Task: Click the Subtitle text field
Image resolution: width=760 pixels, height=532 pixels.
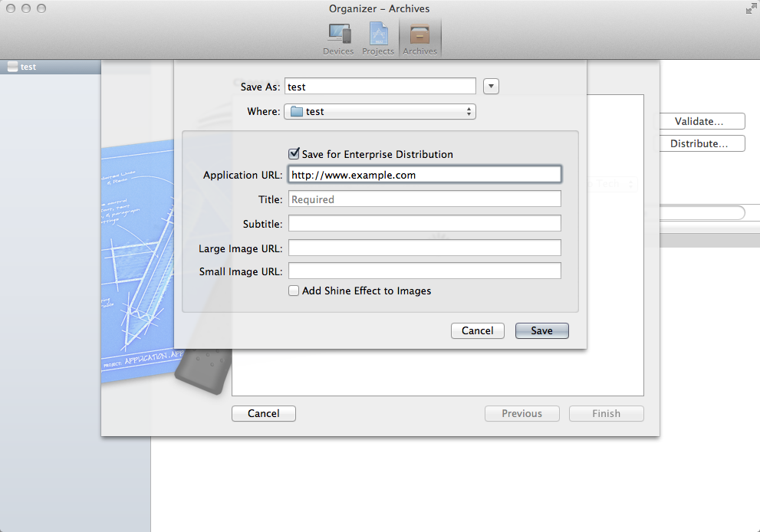Action: [x=424, y=224]
